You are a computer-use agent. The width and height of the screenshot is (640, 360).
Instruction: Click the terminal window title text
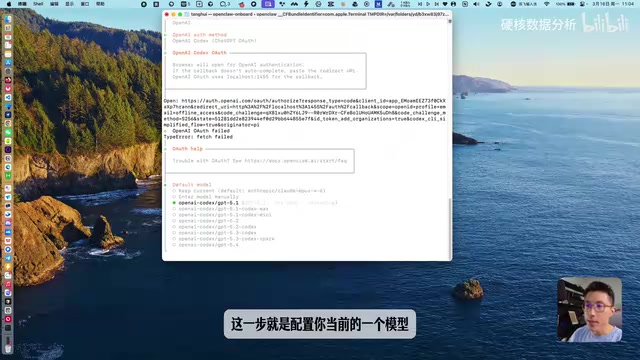(x=320, y=14)
